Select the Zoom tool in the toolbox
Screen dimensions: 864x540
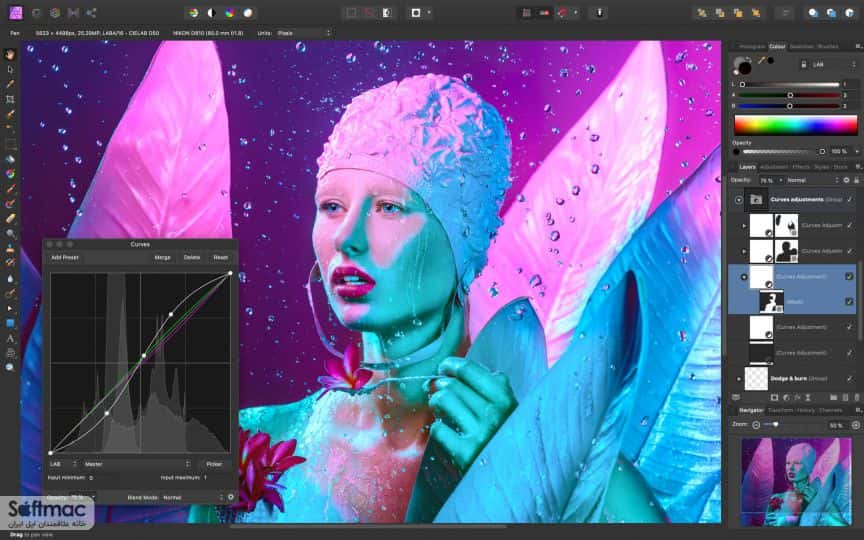click(x=10, y=368)
